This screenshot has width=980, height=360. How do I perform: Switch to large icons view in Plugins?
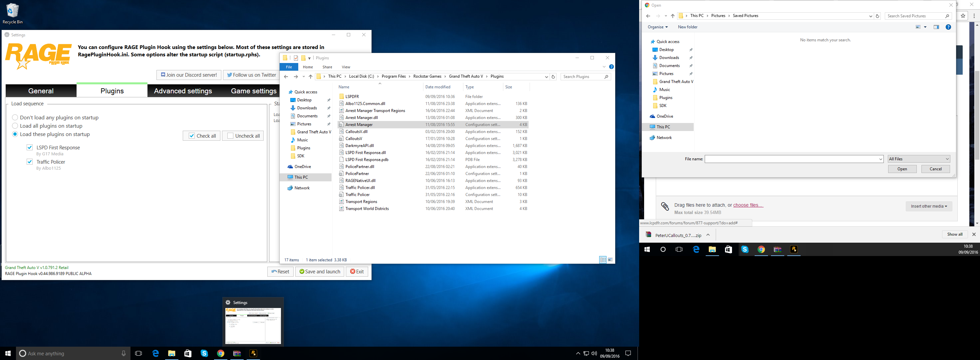click(x=610, y=260)
